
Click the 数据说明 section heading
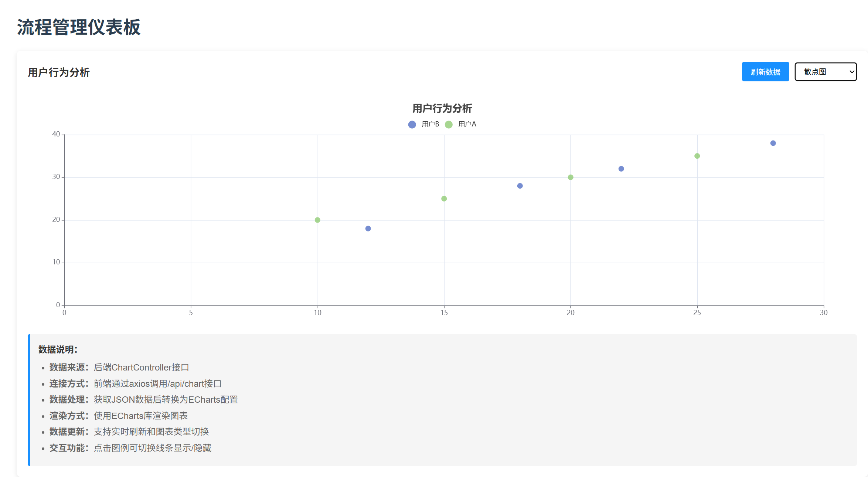(58, 349)
